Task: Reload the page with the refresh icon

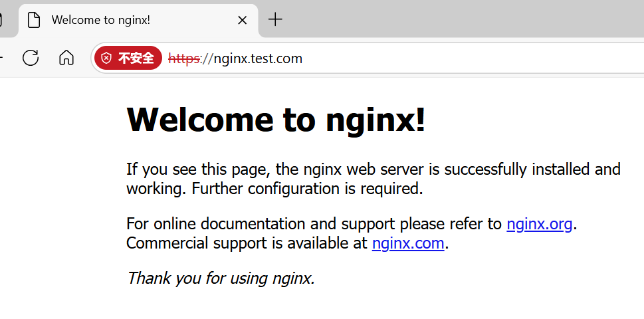Action: click(31, 58)
